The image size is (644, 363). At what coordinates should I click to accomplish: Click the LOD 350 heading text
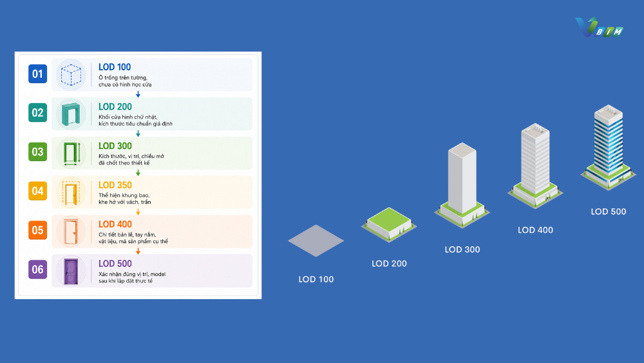click(115, 185)
